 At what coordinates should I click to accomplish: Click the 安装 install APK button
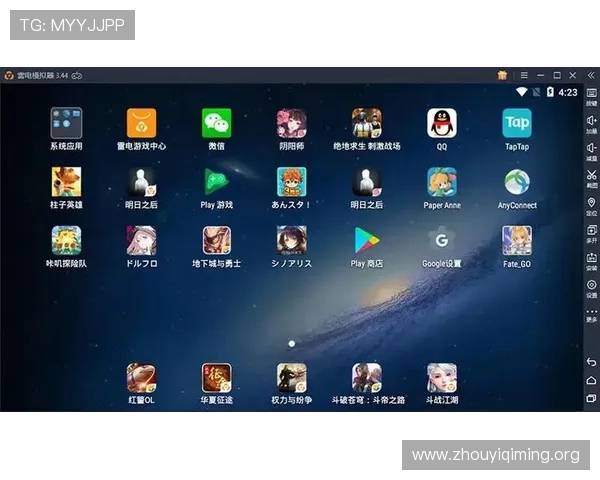(x=592, y=261)
